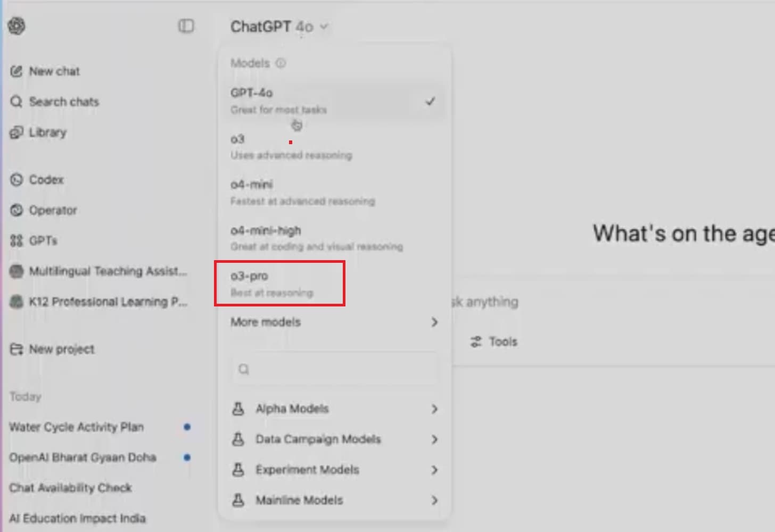Click the Today section header
Viewport: 775px width, 532px height.
[x=25, y=396]
